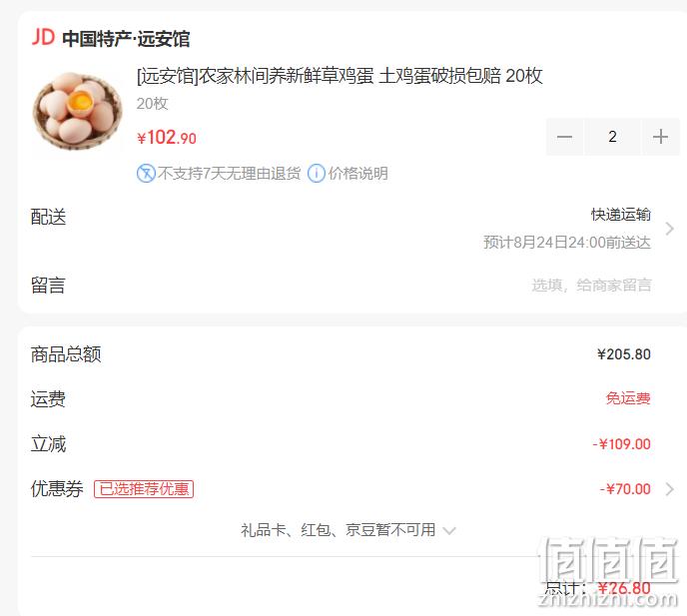Click the estimated delivery time text
687x616 pixels.
click(x=567, y=242)
